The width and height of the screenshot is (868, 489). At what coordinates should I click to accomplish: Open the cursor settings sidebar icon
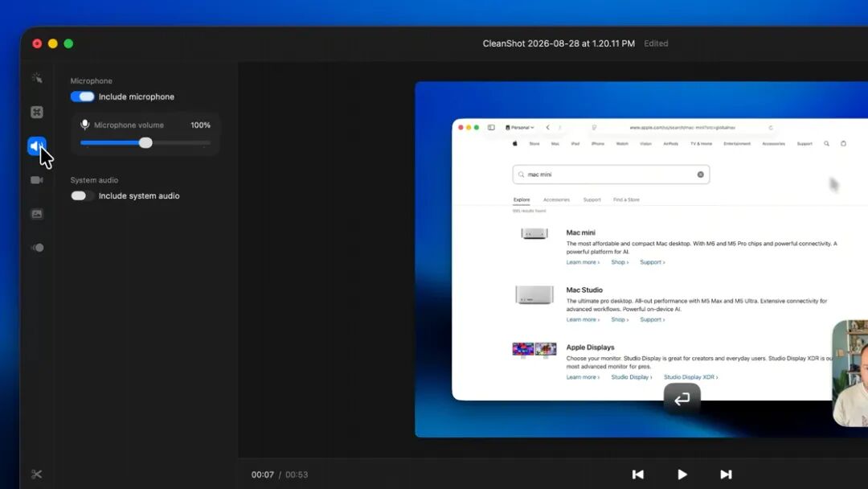point(37,78)
